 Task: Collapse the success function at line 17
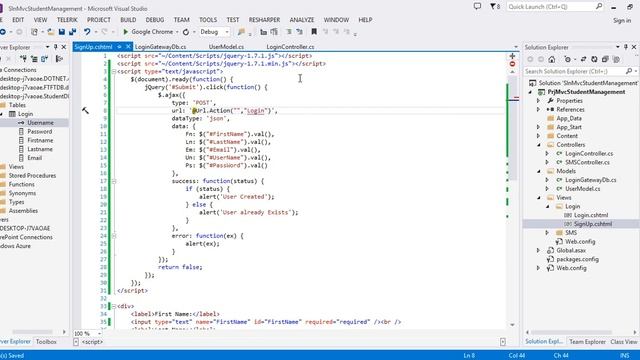[114, 181]
